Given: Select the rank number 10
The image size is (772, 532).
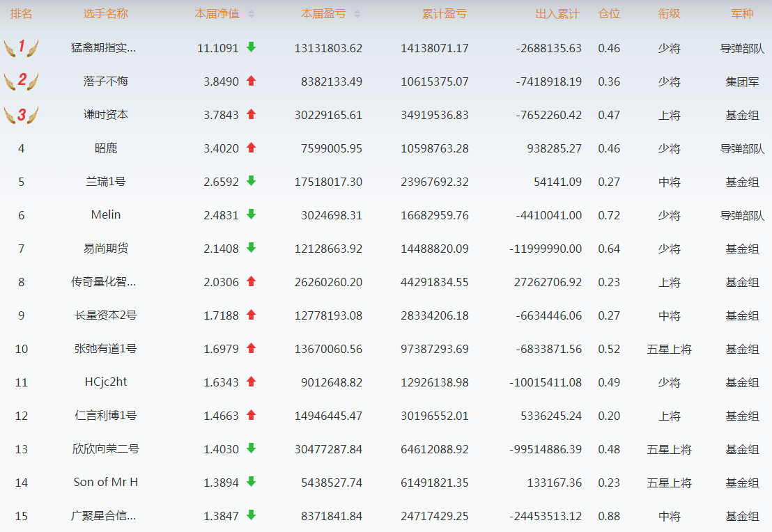Looking at the screenshot, I should click(x=21, y=349).
